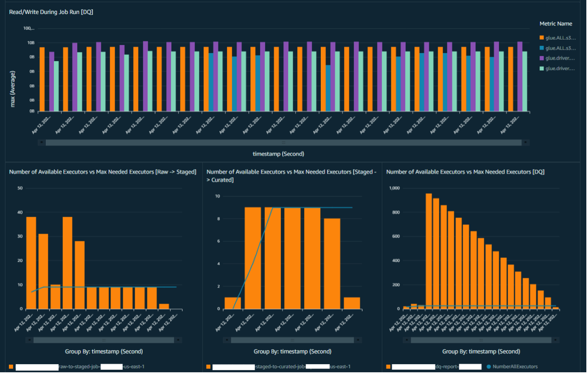Click Group By: timestamp label under DQ chart
The height and width of the screenshot is (374, 588).
tap(481, 351)
